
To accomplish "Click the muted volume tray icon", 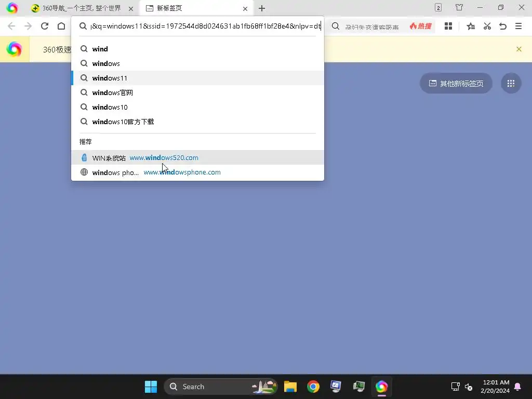I will [469, 387].
